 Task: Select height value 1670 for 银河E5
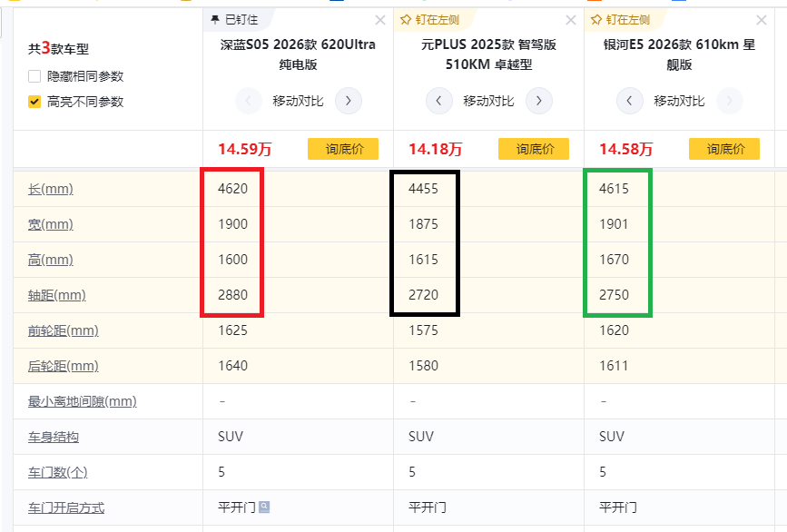(x=614, y=260)
